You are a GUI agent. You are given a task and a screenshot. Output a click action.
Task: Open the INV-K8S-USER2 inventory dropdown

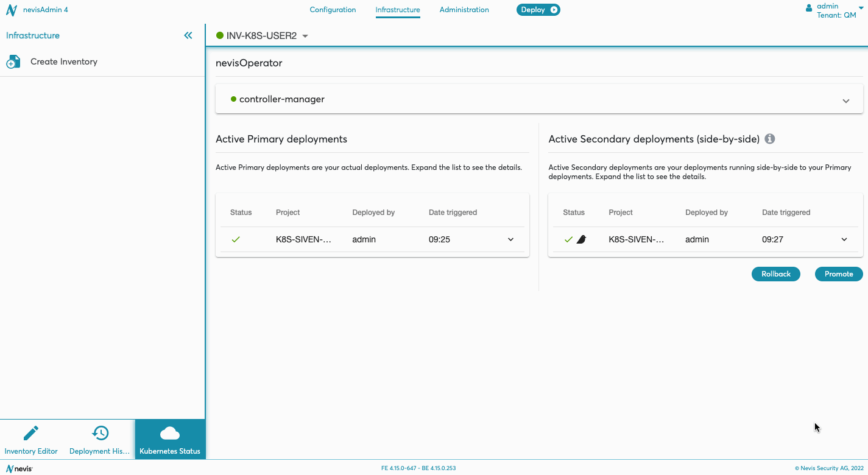(x=305, y=36)
